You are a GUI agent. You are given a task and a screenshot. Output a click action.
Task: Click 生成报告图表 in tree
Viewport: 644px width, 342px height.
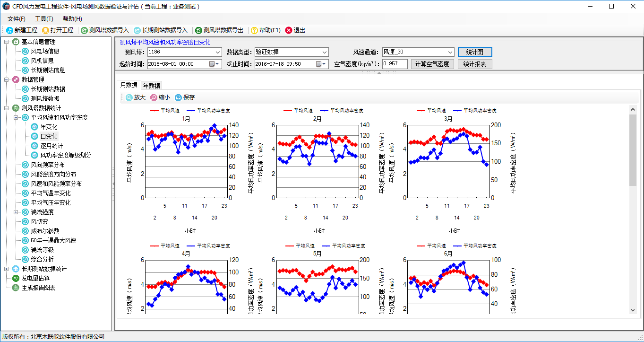[38, 288]
